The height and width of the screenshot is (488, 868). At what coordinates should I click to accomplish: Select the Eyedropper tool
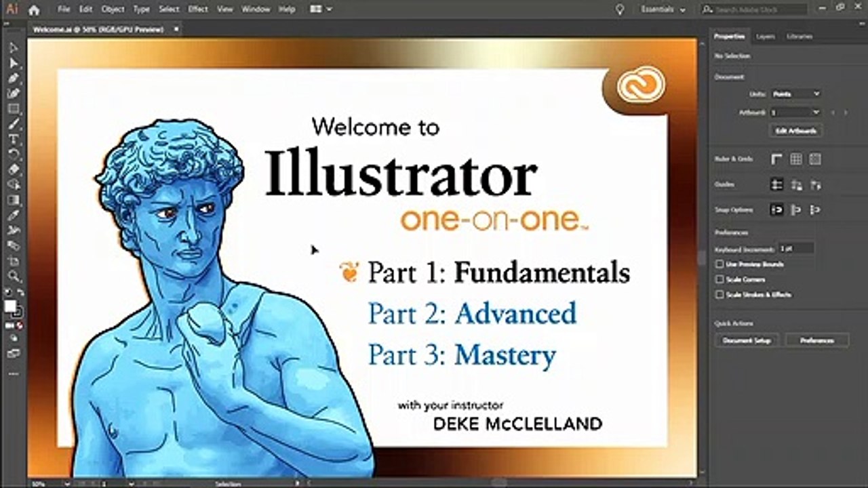pos(13,215)
